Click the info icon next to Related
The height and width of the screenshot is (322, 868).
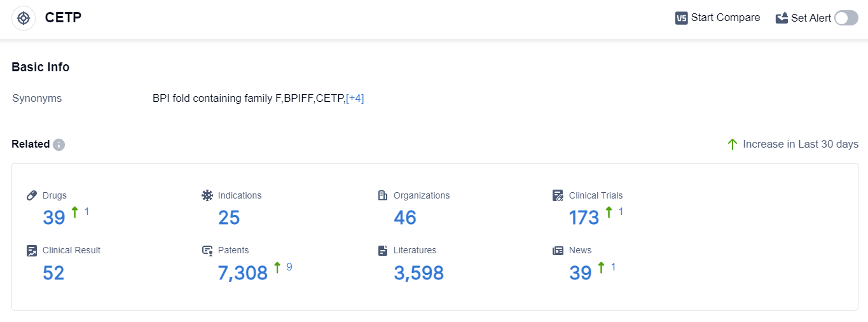pyautogui.click(x=59, y=144)
